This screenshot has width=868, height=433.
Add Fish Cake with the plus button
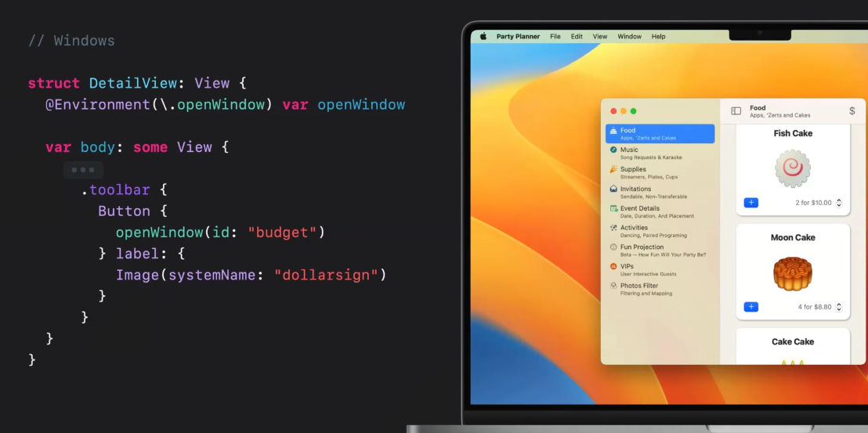pos(751,203)
